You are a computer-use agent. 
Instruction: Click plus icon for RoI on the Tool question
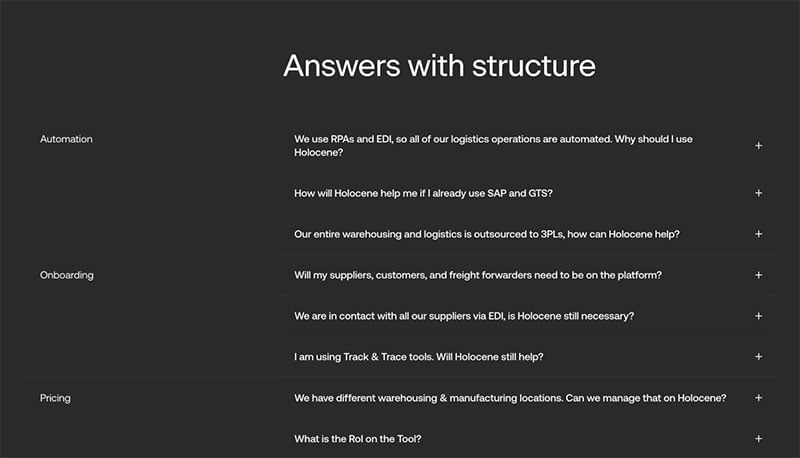pyautogui.click(x=758, y=439)
